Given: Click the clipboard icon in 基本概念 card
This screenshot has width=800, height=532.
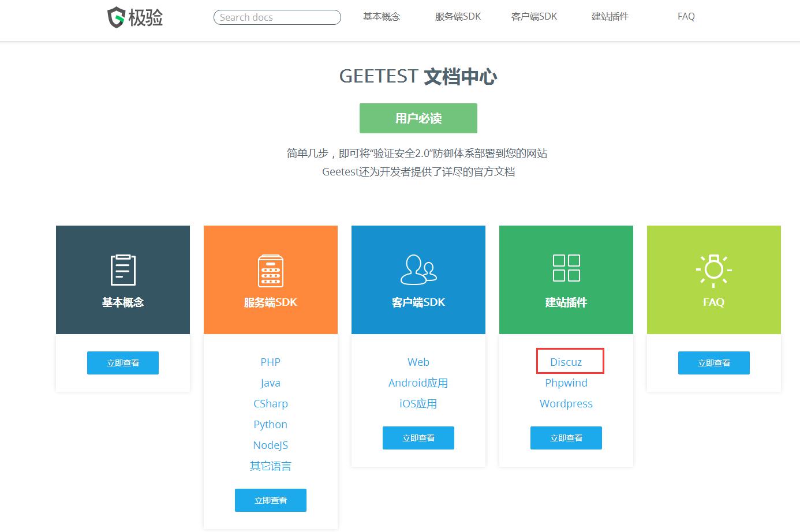Looking at the screenshot, I should tap(123, 269).
